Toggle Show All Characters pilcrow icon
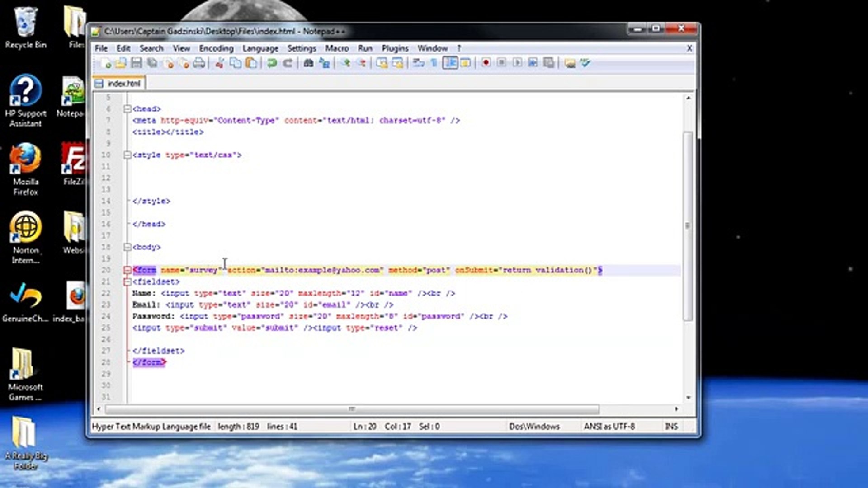Screen dimensions: 868x488 [434, 63]
